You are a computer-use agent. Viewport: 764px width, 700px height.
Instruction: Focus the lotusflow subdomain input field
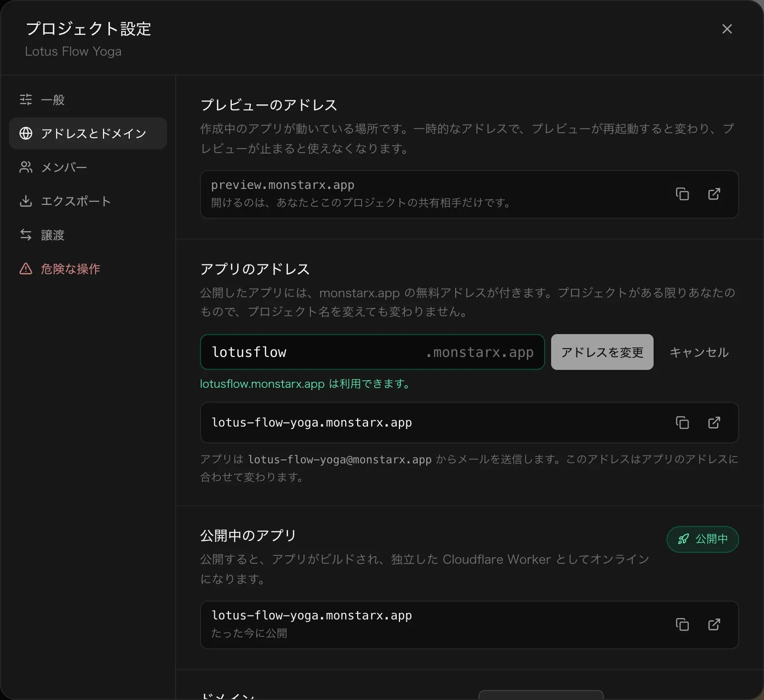(x=372, y=352)
